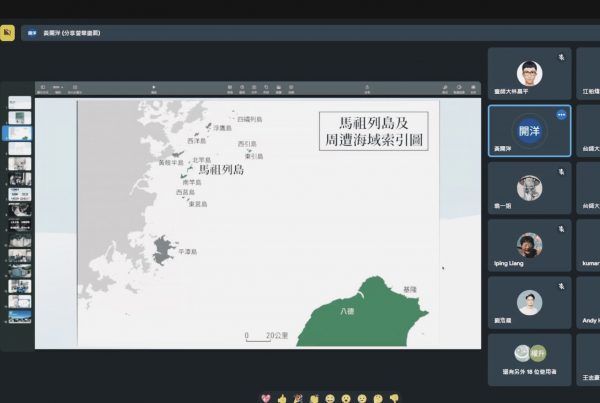The image size is (600, 403).
Task: Select the last slide thumbnail in navigator
Action: click(x=20, y=316)
